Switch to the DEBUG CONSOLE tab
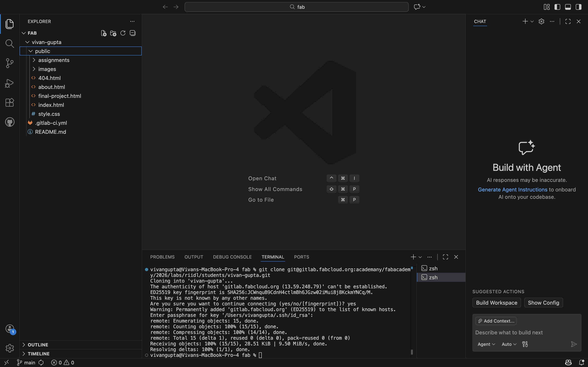The image size is (588, 367). 232,257
